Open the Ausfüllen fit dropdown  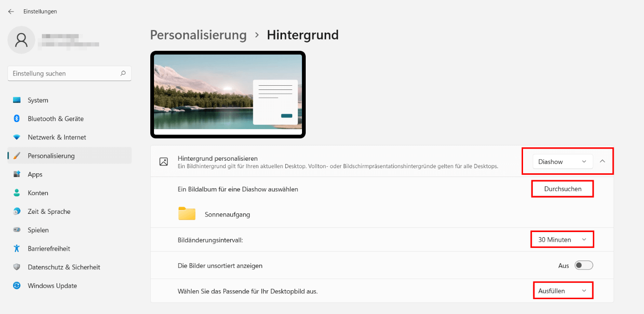[563, 291]
